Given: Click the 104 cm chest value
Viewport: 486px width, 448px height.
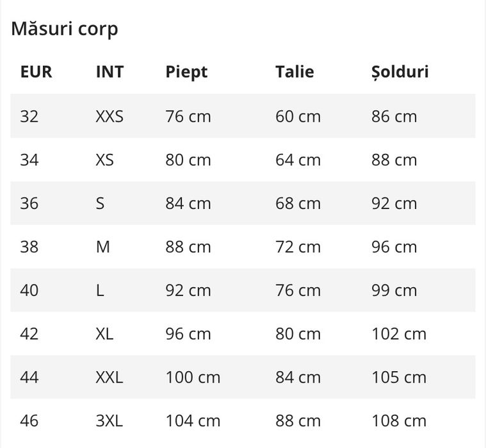Looking at the screenshot, I should pyautogui.click(x=193, y=421).
